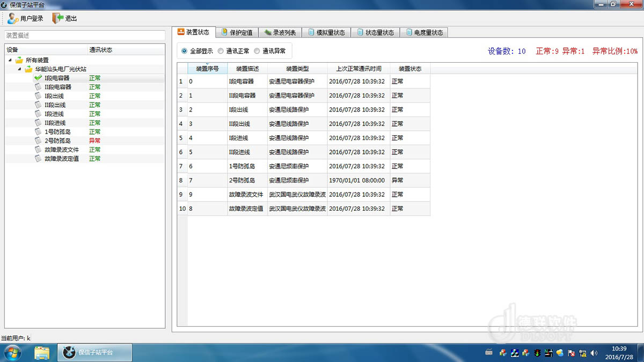Image resolution: width=644 pixels, height=362 pixels.
Task: Click the document icon beside 2号防孤岛
Action: coord(38,141)
